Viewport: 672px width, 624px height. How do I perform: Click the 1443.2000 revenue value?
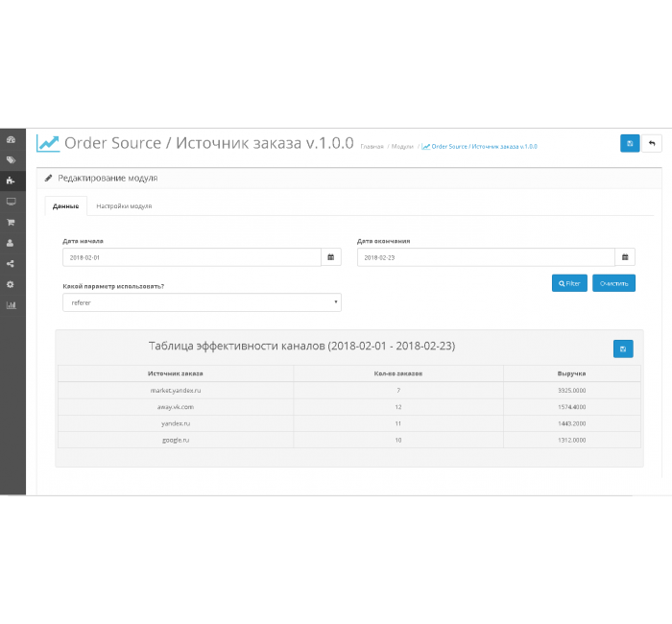[x=572, y=423]
